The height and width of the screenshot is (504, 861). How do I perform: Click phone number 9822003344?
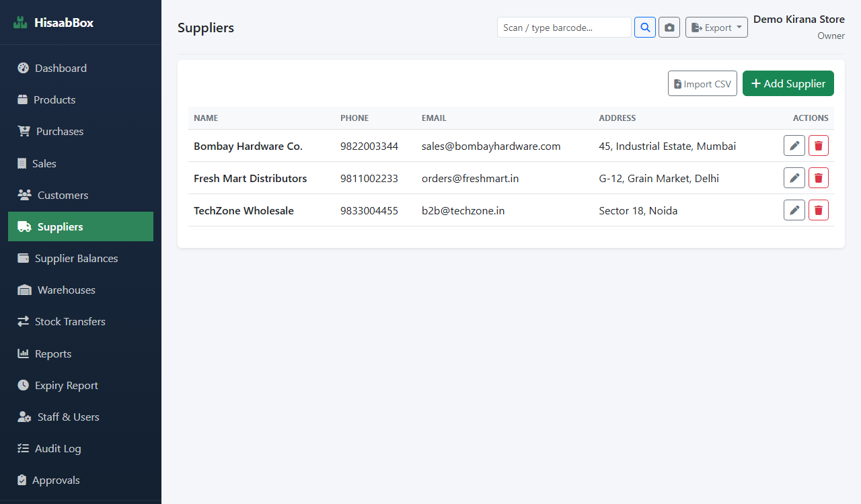click(x=369, y=146)
